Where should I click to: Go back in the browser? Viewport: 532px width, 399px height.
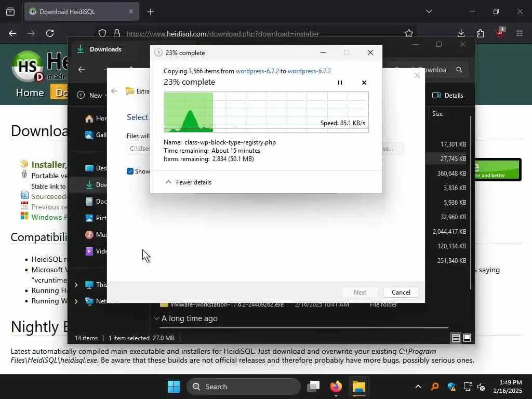pos(12,33)
